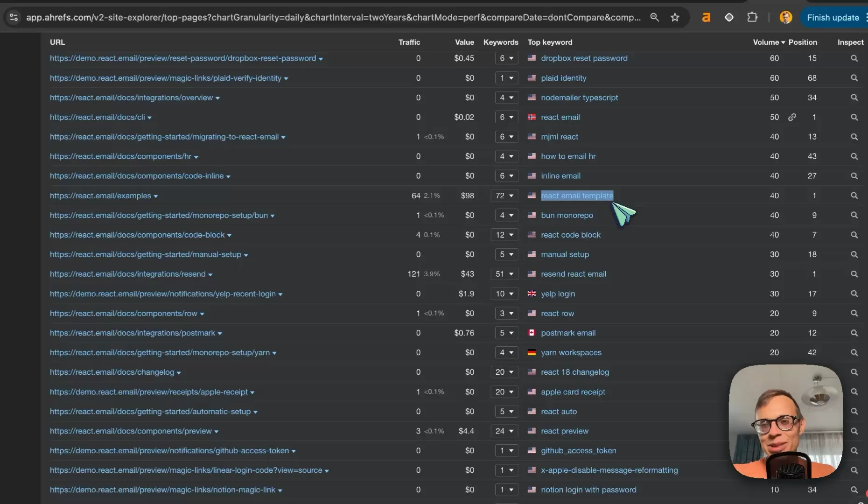Screen dimensions: 868x504
Task: Open the x-apple-disable-message-reformatting keyword link
Action: click(x=609, y=470)
